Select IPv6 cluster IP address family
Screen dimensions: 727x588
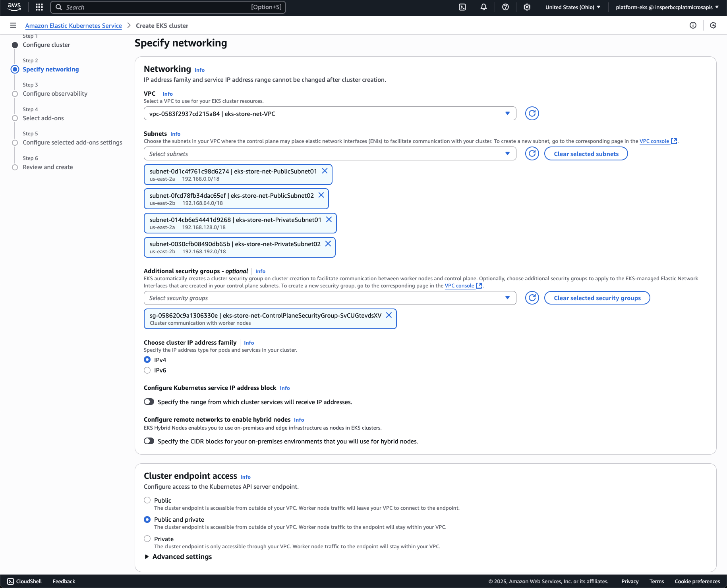coord(147,370)
